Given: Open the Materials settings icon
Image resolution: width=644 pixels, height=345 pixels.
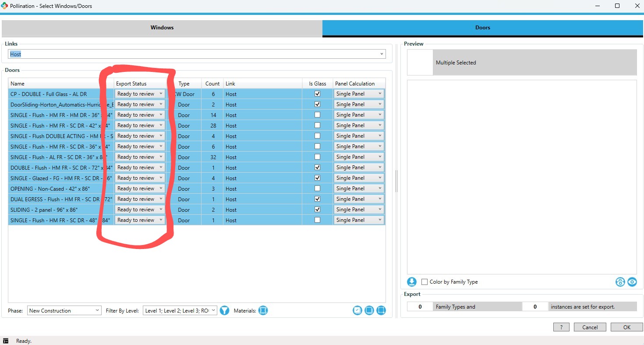Looking at the screenshot, I should [x=263, y=310].
